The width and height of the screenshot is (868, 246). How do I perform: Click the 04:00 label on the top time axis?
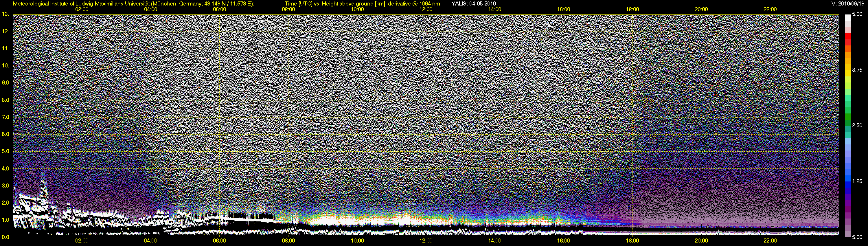tap(151, 10)
